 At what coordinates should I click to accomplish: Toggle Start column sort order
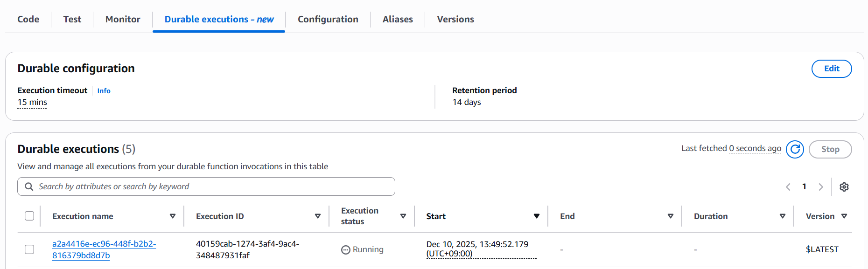(537, 216)
